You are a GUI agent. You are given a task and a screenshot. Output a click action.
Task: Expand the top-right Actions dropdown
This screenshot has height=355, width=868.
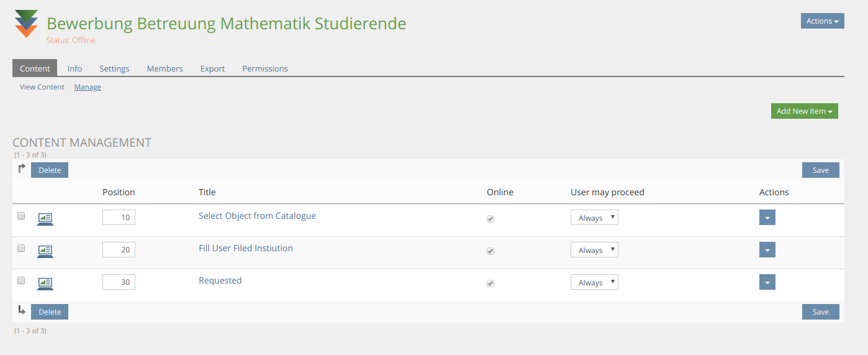tap(822, 21)
